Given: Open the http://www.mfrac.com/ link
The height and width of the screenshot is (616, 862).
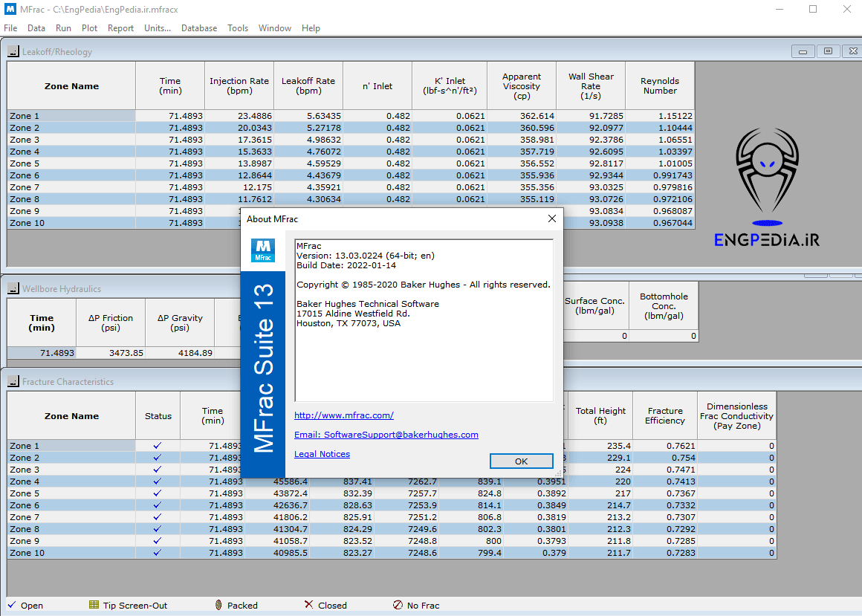Looking at the screenshot, I should click(343, 415).
